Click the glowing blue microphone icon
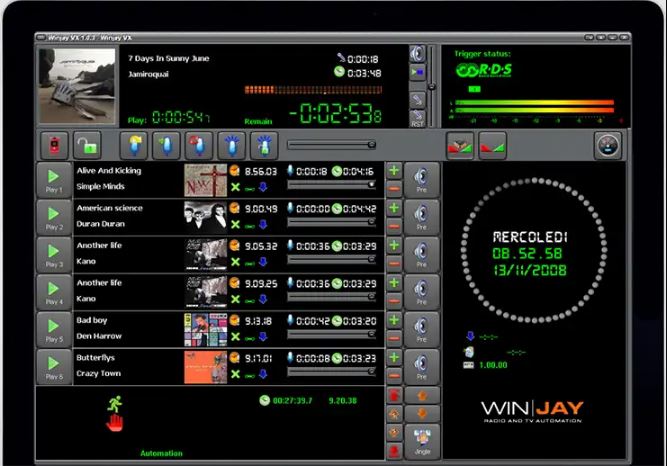Screen dimensions: 667x466 tap(231, 145)
